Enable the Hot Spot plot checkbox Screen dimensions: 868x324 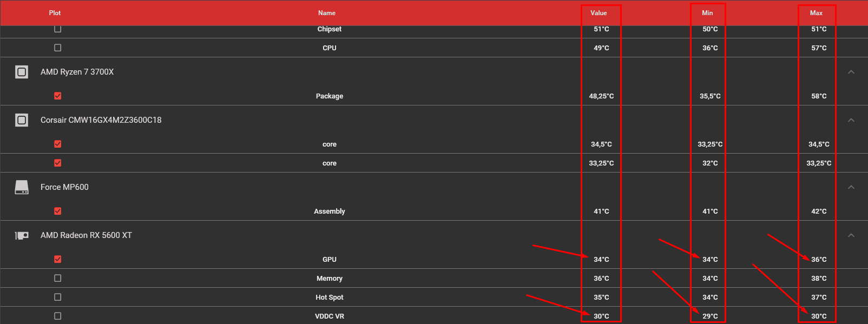click(x=58, y=297)
